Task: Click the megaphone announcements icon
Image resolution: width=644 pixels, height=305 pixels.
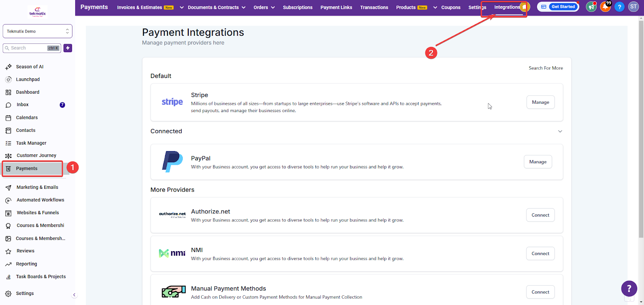Action: point(591,7)
